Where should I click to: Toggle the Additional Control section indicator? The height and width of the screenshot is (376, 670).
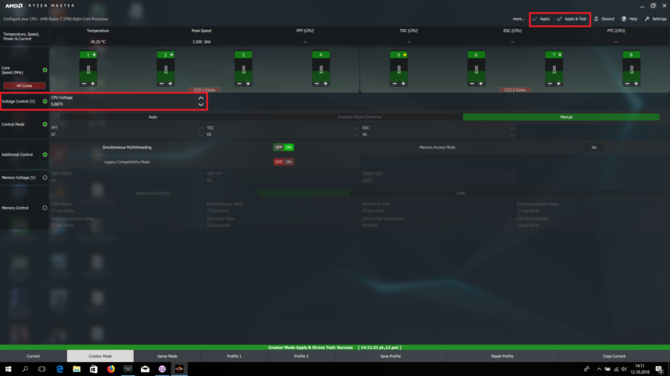[45, 154]
